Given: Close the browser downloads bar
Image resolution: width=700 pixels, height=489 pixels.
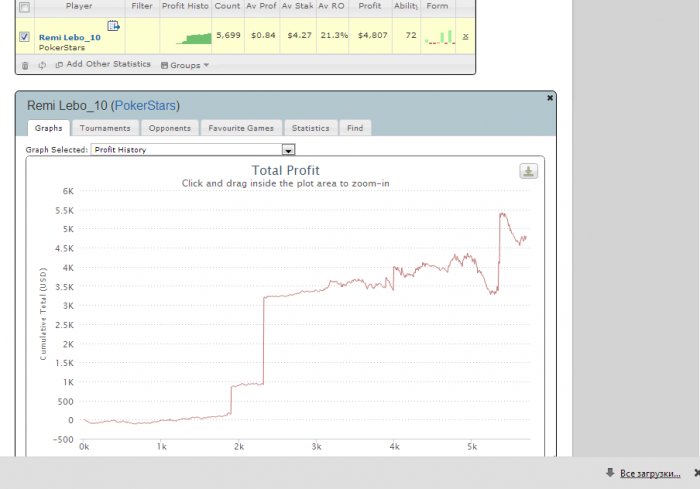Looking at the screenshot, I should click(x=696, y=472).
